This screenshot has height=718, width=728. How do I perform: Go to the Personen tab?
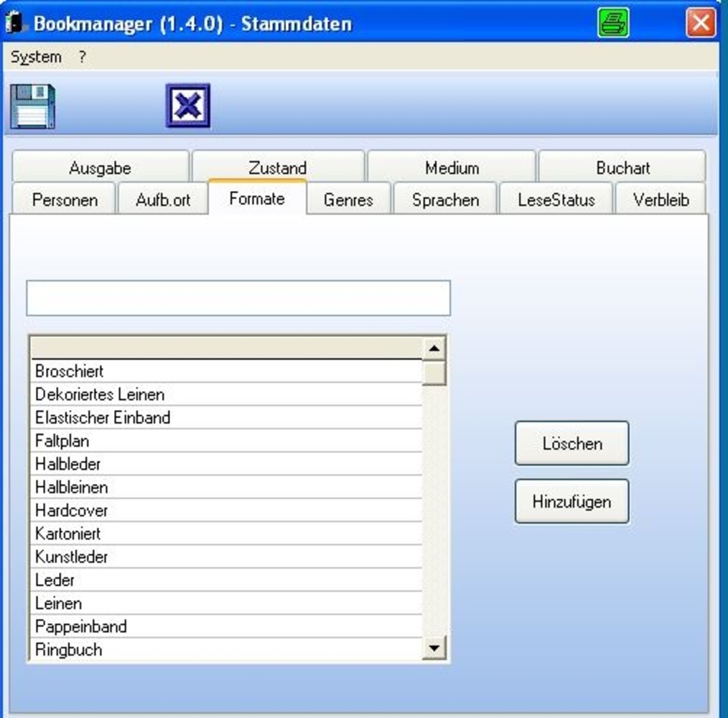65,200
